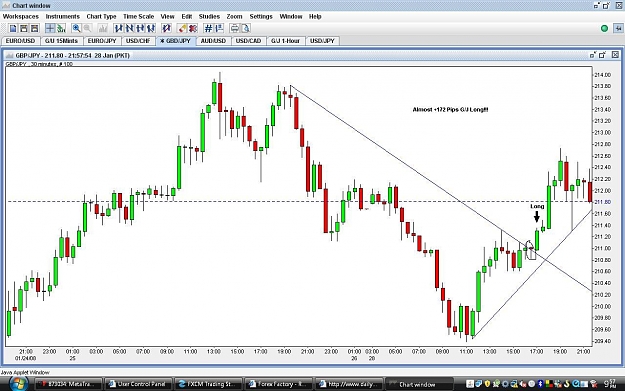Open the http://www.daily taskbar button
625x391 pixels.
349,384
